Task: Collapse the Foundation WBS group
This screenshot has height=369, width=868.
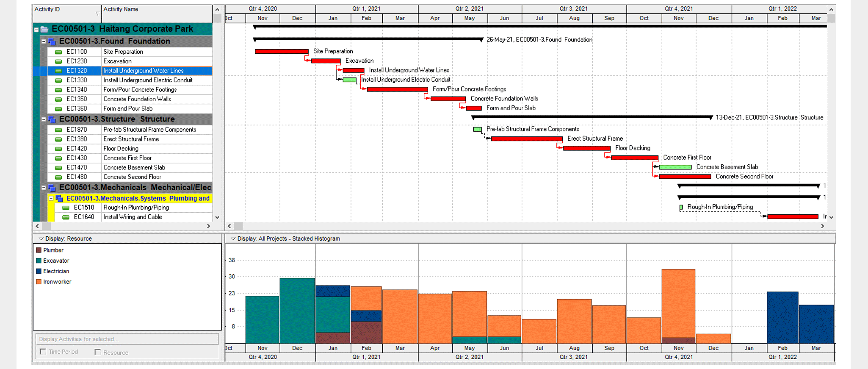Action: (x=44, y=42)
